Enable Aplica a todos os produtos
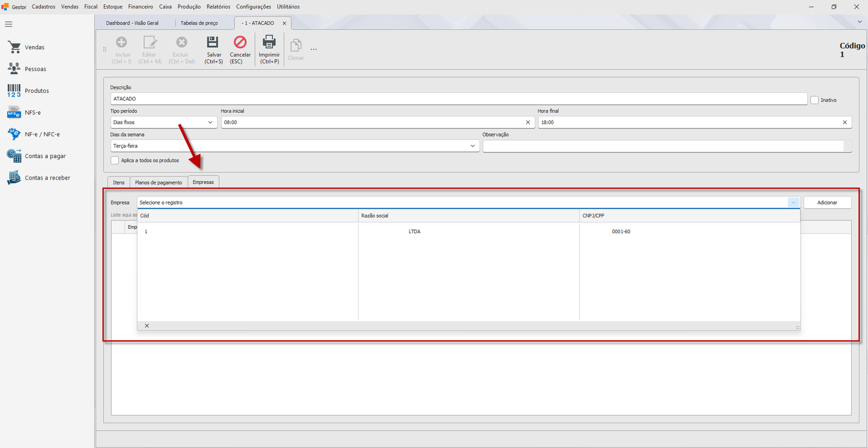 [114, 161]
